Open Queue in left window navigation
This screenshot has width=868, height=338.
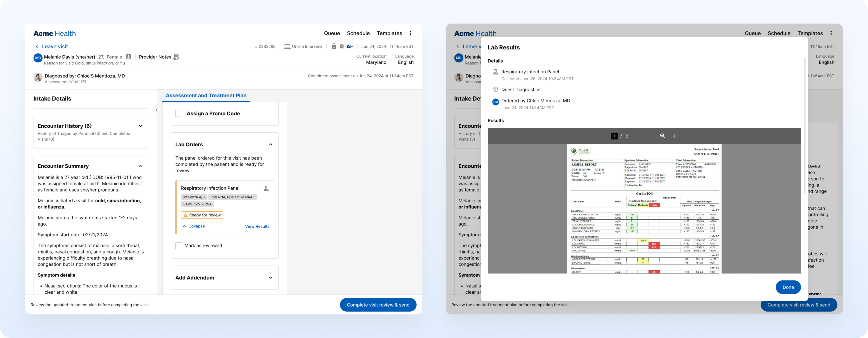(332, 33)
